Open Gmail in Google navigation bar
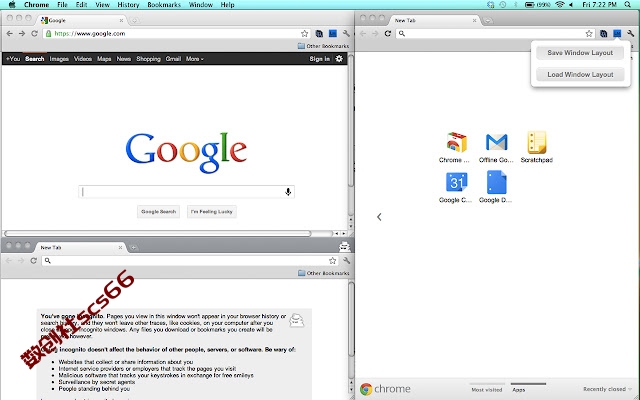 [173, 59]
